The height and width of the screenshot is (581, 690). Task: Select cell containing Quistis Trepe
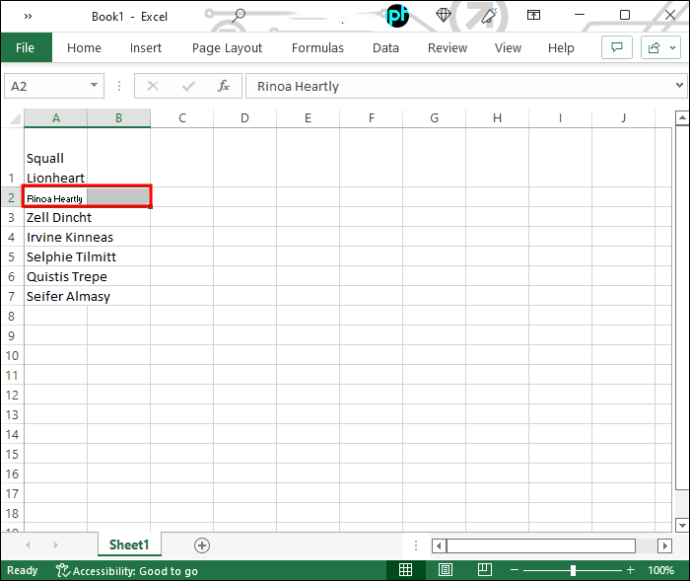pos(56,276)
